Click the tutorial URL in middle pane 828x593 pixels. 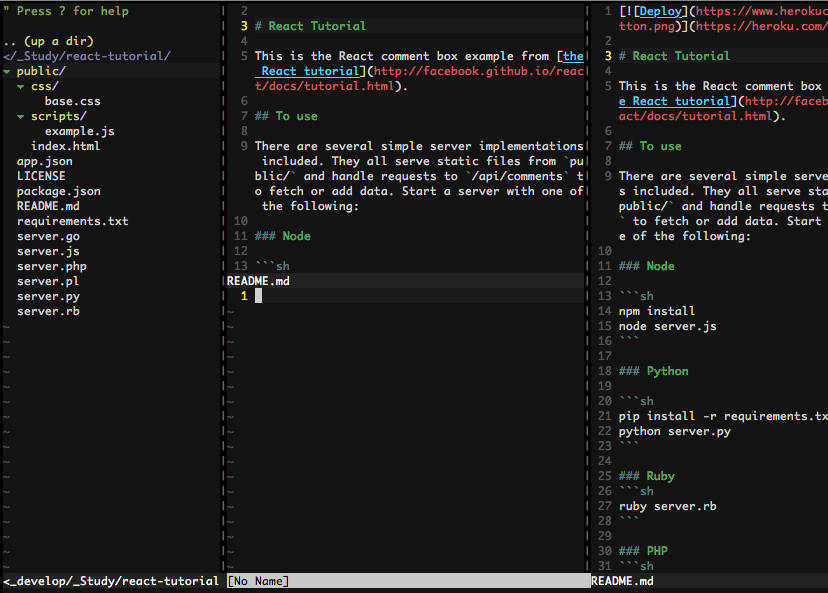click(480, 72)
